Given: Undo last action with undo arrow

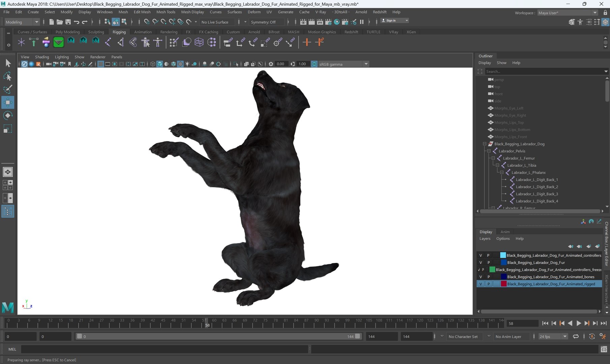Looking at the screenshot, I should tap(77, 22).
